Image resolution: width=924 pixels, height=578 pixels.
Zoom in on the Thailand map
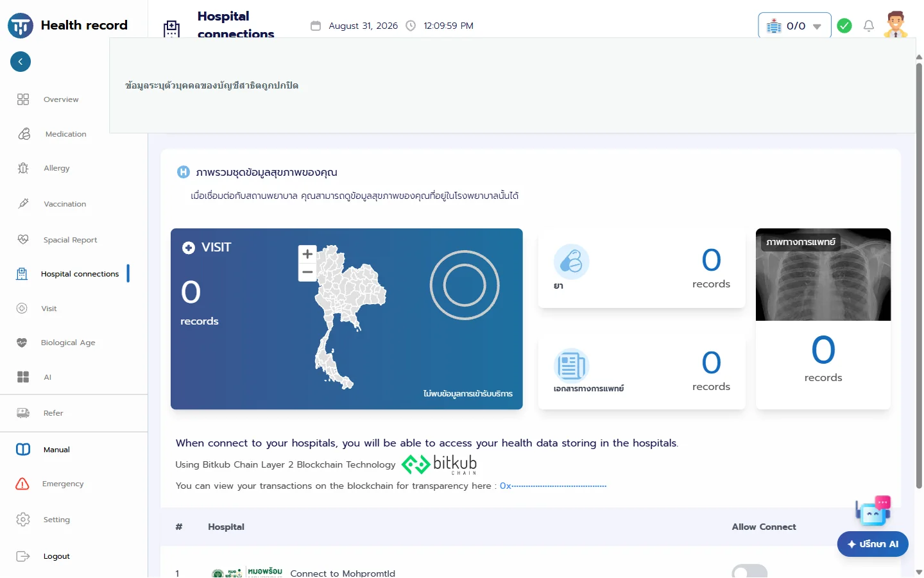pos(307,254)
